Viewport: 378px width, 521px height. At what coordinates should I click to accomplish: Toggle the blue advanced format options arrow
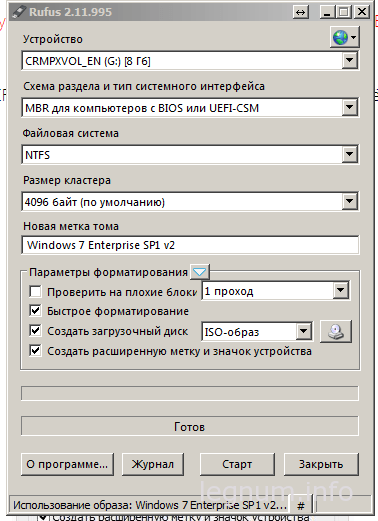[x=200, y=272]
